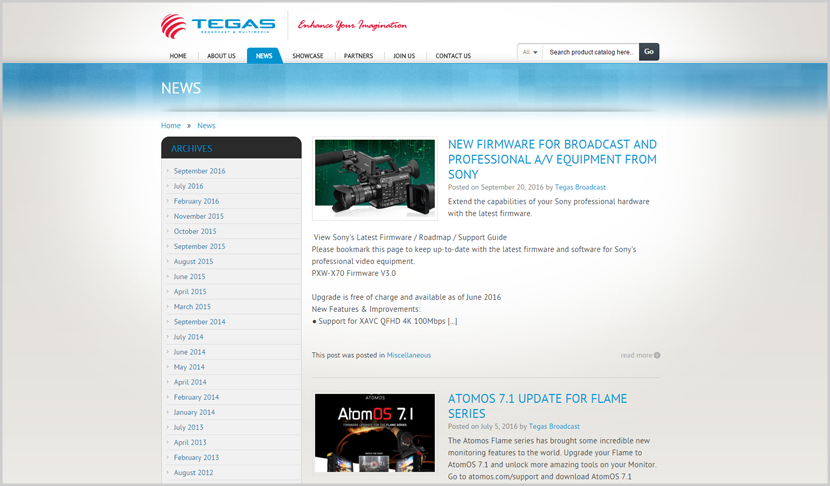830x486 pixels.
Task: Open the August 2012 archive
Action: [x=193, y=473]
